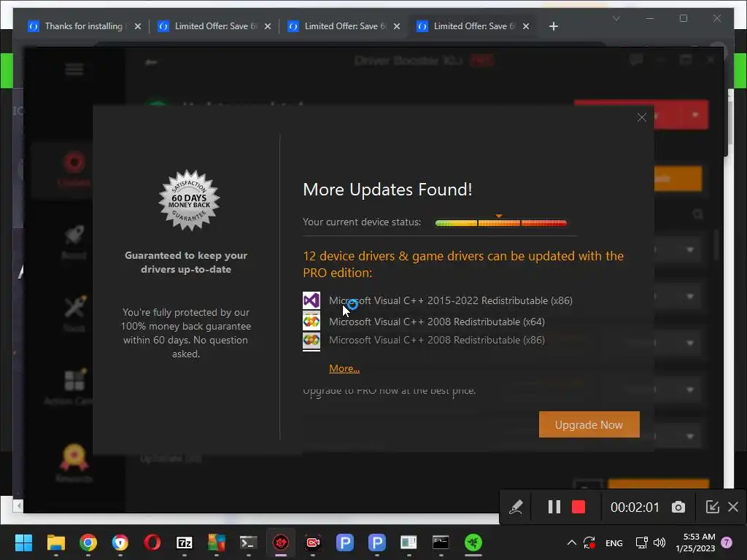Open 7-Zip from the taskbar
The width and height of the screenshot is (747, 560).
(x=185, y=542)
